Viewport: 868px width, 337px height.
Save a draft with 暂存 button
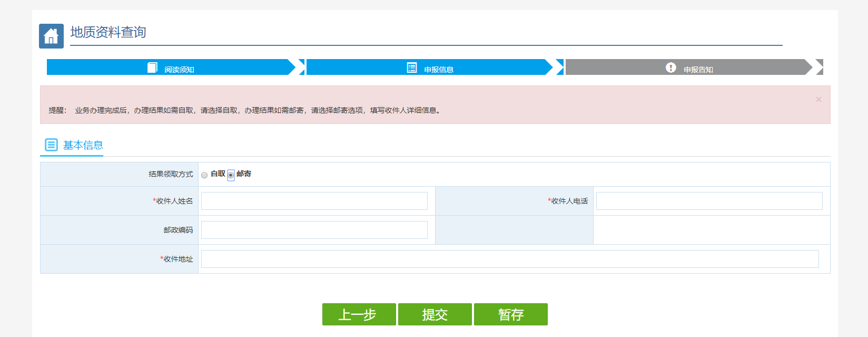click(510, 314)
